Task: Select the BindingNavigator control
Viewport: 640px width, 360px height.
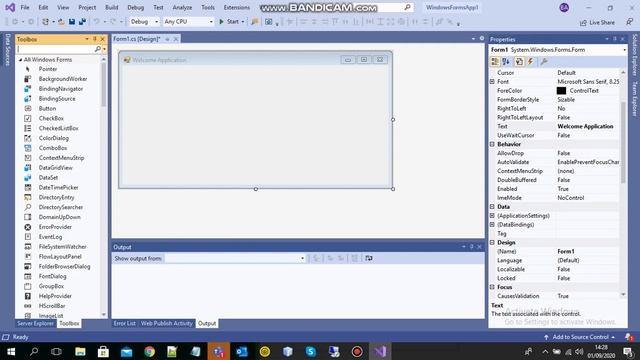Action: tap(60, 89)
